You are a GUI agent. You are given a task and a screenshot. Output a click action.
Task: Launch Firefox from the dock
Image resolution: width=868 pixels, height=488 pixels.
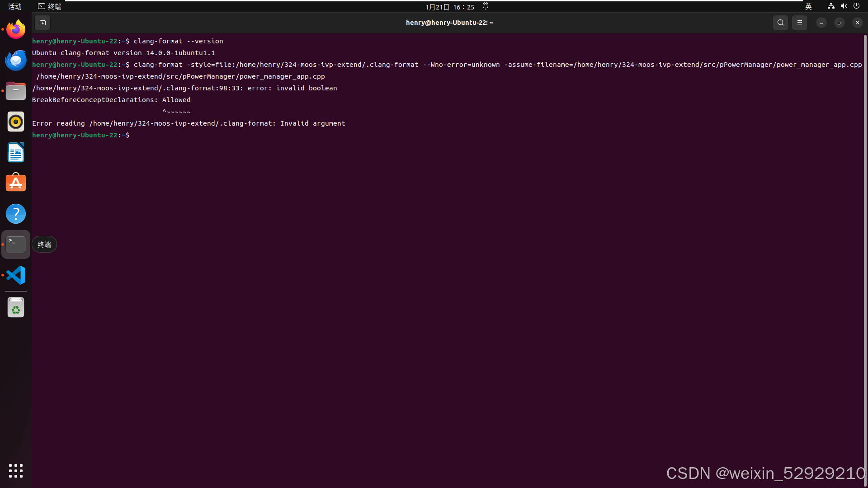[x=16, y=29]
